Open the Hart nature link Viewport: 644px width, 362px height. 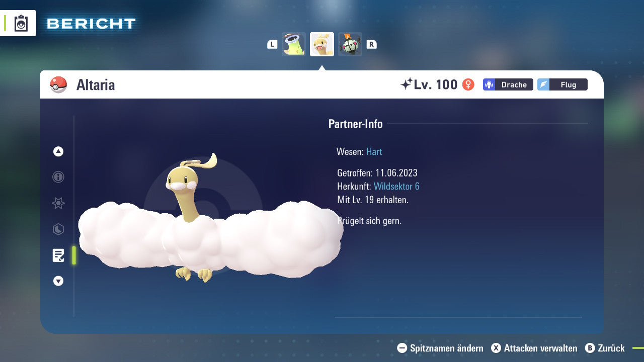374,151
